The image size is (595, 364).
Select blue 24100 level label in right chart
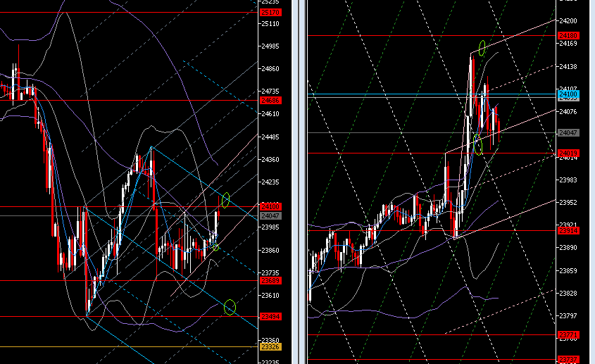[x=568, y=94]
